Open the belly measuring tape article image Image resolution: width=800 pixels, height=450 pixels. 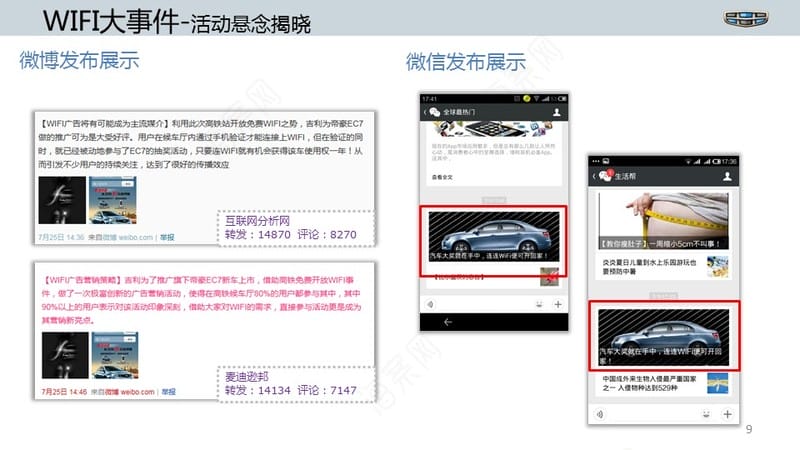[x=663, y=220]
